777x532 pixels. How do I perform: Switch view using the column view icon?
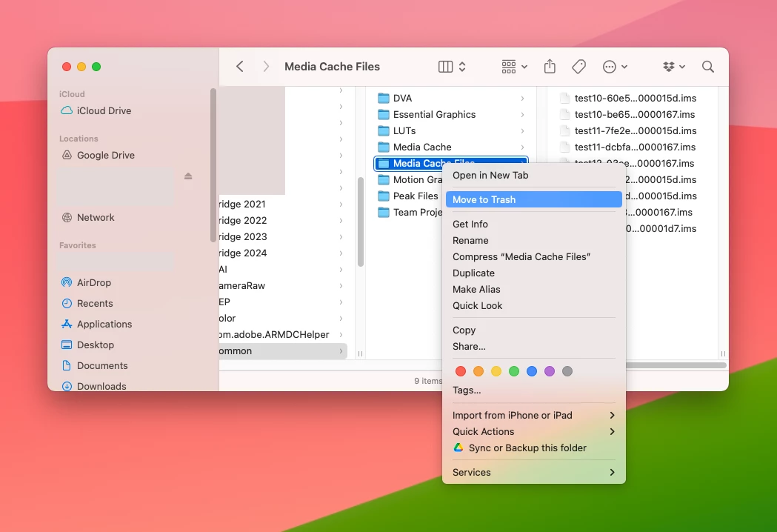[445, 67]
